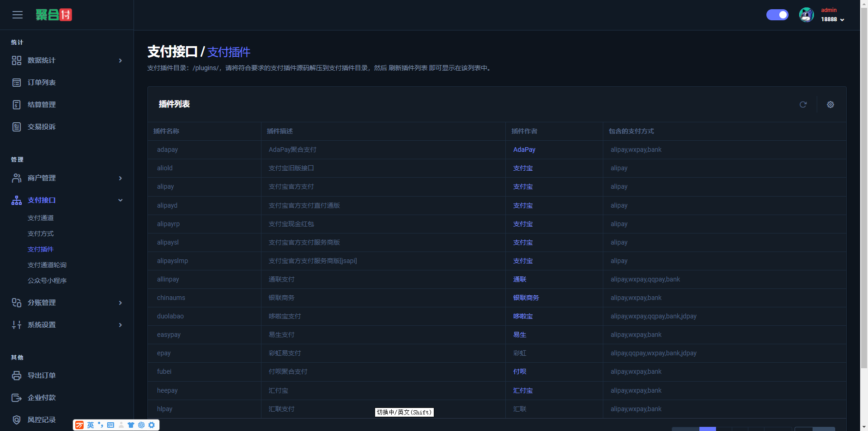
Task: Open 企业付款 in the sidebar
Action: point(42,398)
